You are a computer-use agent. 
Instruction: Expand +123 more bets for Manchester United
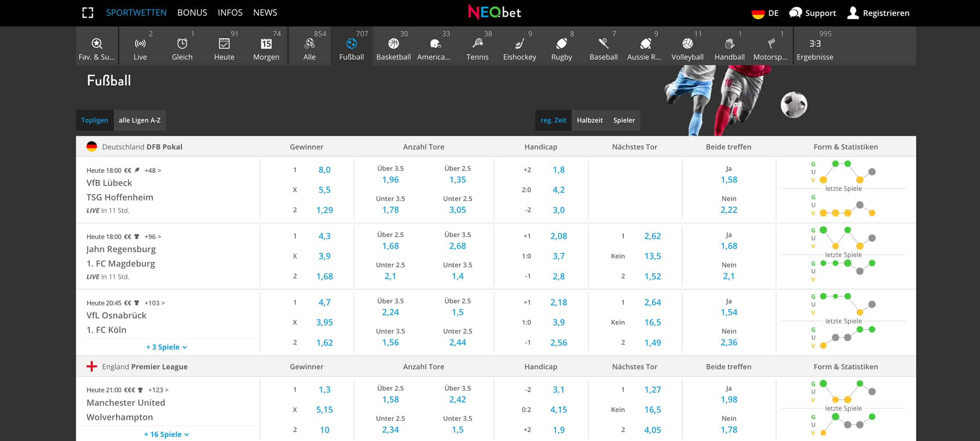coord(158,390)
